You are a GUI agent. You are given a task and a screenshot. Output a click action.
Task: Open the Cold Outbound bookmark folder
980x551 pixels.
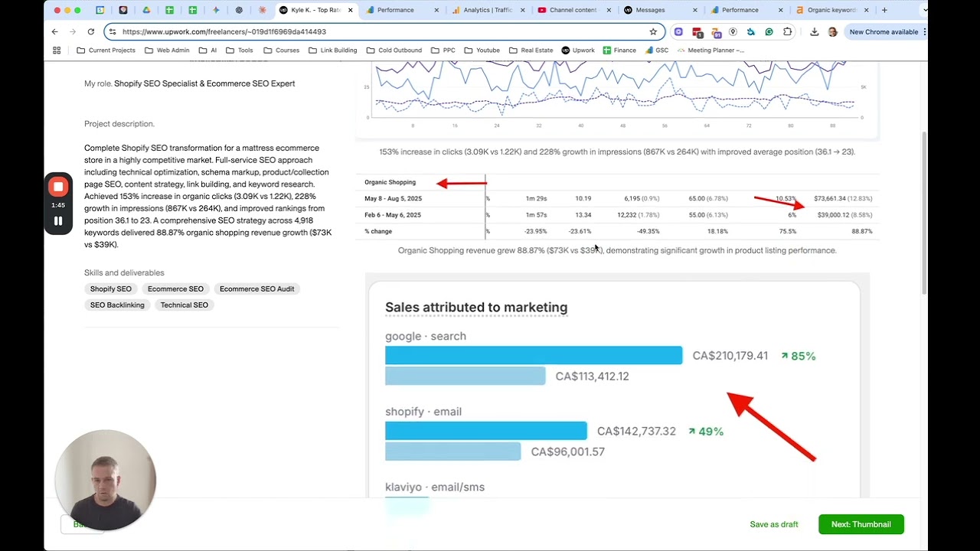394,50
